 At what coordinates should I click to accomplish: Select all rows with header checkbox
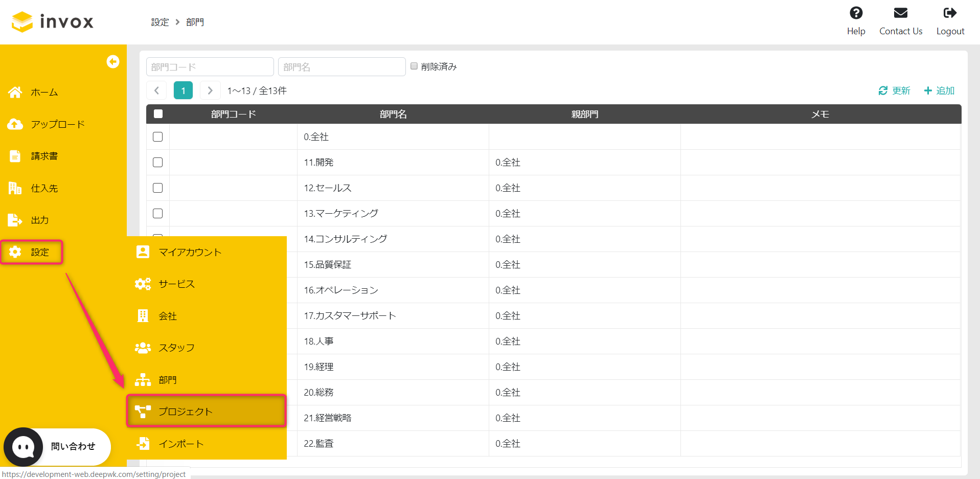(157, 113)
